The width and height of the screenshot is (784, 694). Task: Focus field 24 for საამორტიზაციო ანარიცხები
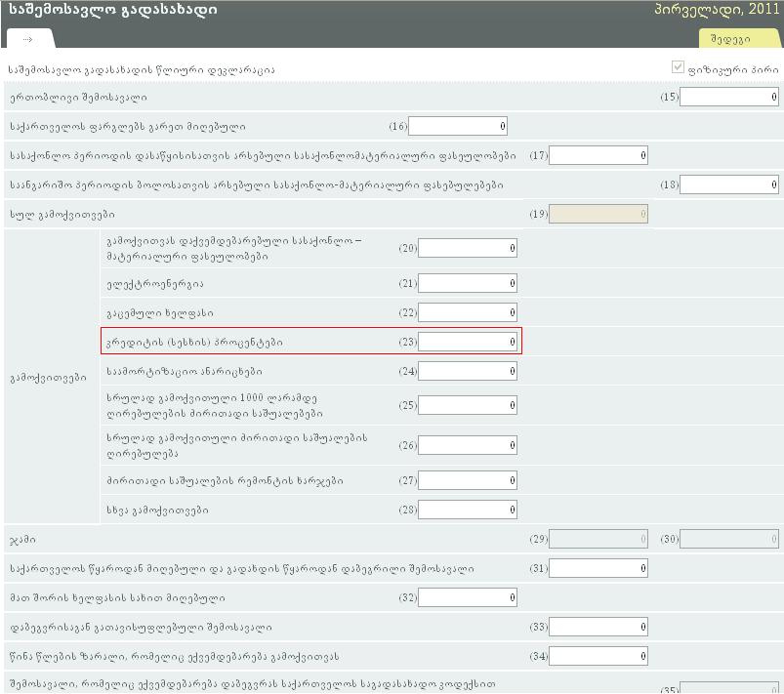click(x=467, y=371)
